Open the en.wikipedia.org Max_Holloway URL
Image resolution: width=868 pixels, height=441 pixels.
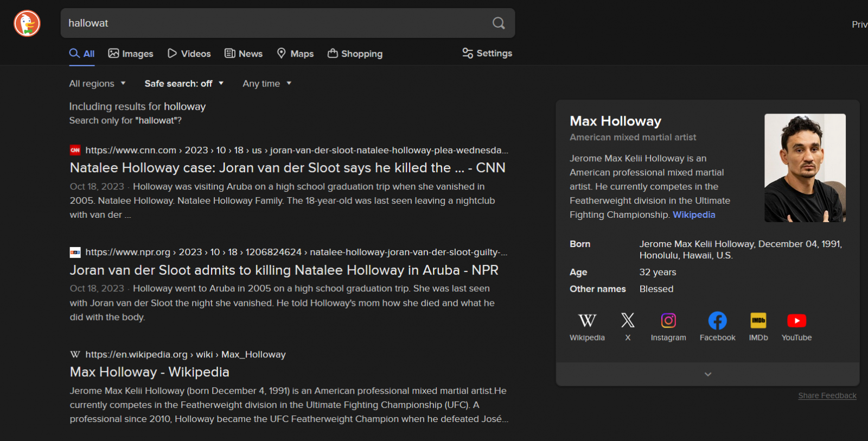186,354
